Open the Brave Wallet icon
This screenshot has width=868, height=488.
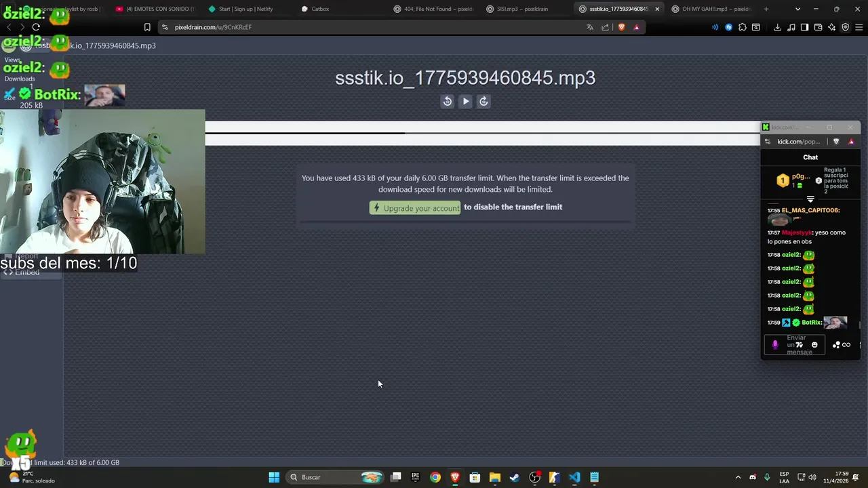818,27
